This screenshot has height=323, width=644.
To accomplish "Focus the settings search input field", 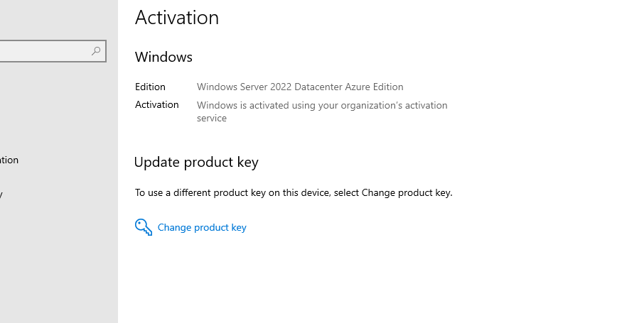I will pyautogui.click(x=43, y=51).
